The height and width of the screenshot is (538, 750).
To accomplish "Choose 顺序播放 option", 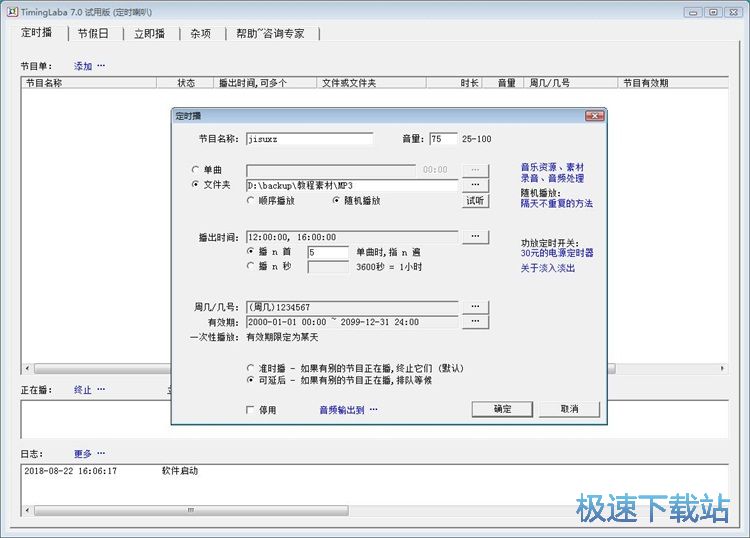I will coord(250,200).
